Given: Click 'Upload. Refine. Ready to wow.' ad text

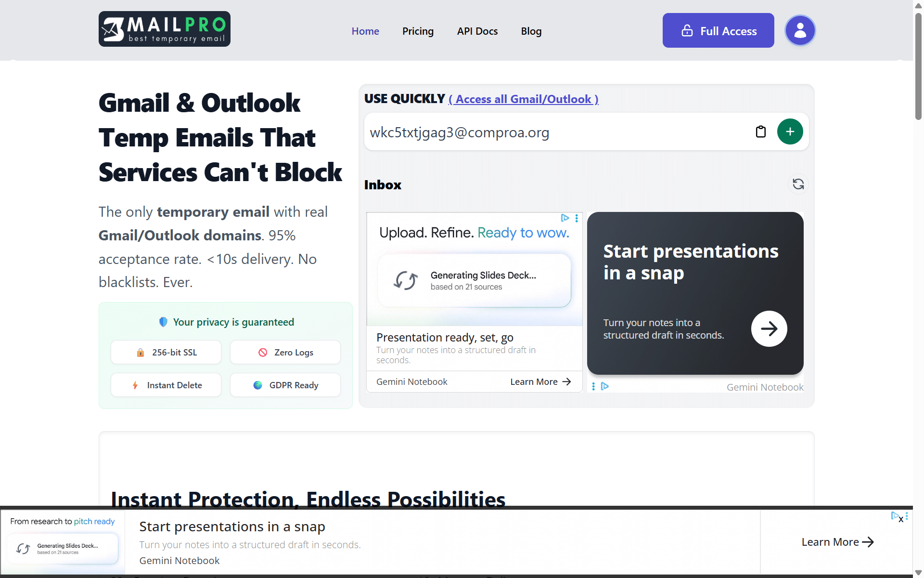Looking at the screenshot, I should [474, 233].
